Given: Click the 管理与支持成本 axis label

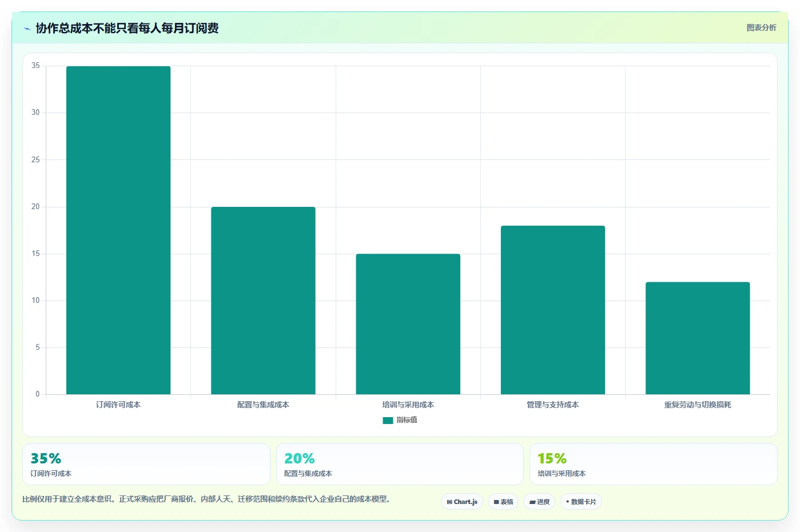Looking at the screenshot, I should tap(553, 405).
